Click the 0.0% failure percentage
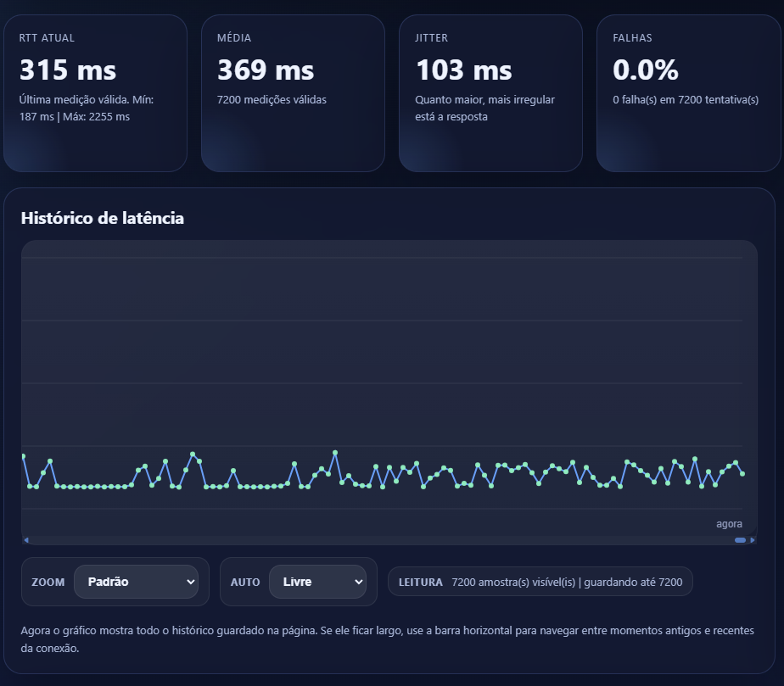Screen dimensions: 784x686 (646, 71)
